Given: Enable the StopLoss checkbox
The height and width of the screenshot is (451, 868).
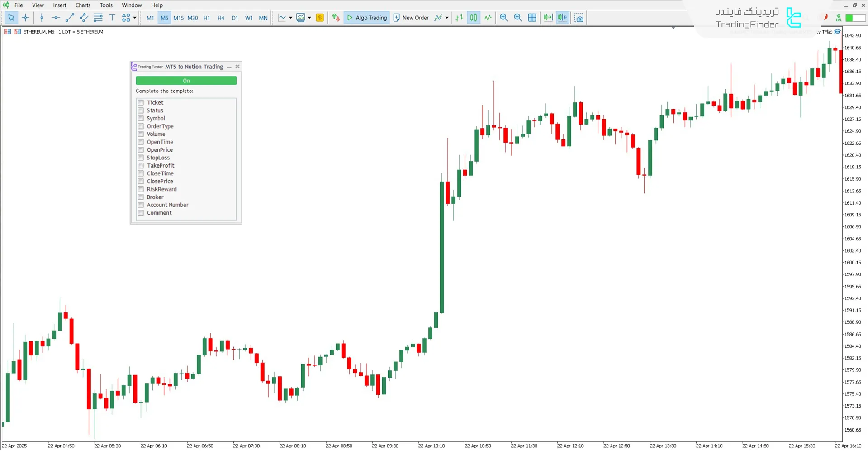Looking at the screenshot, I should (141, 158).
